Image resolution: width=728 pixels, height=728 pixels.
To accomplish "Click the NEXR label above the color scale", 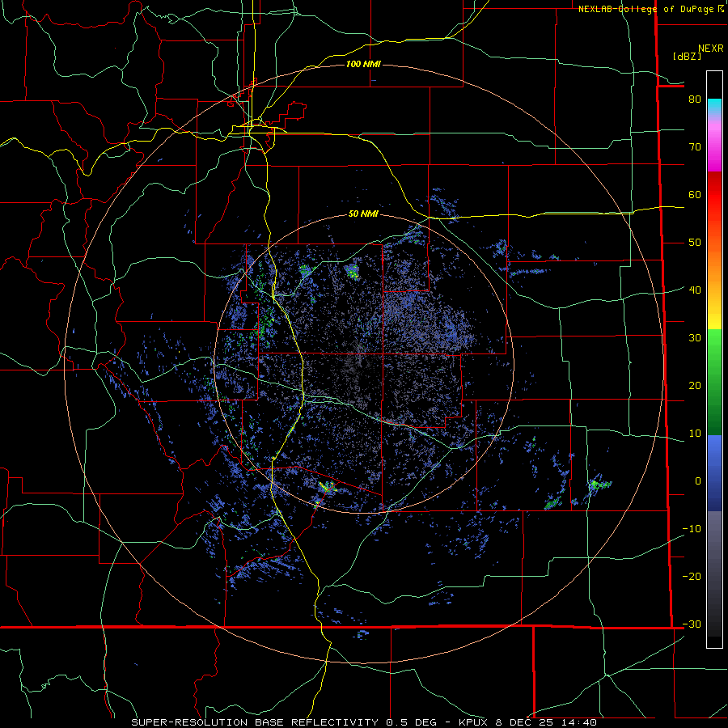I will click(x=711, y=49).
